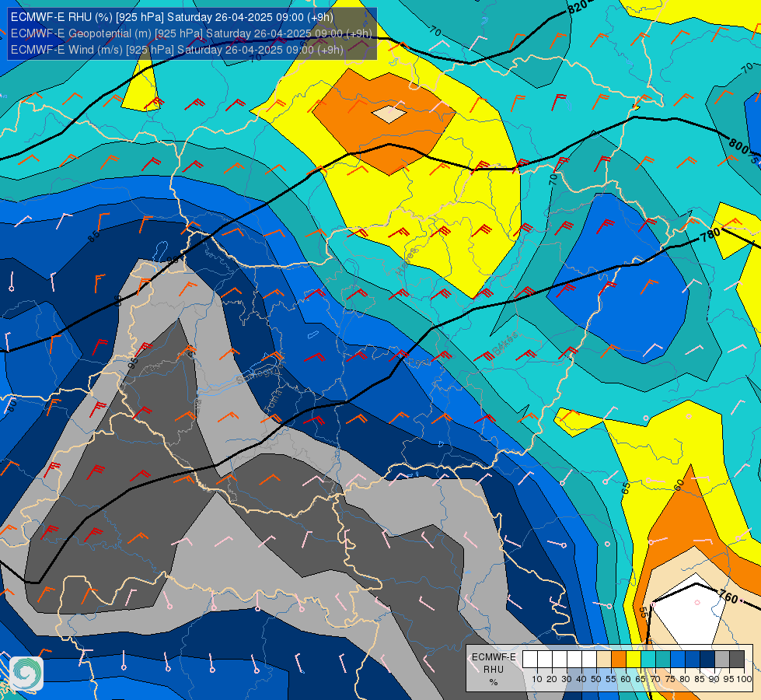Click the 780 geopotential contour label
This screenshot has width=761, height=700.
coord(710,235)
